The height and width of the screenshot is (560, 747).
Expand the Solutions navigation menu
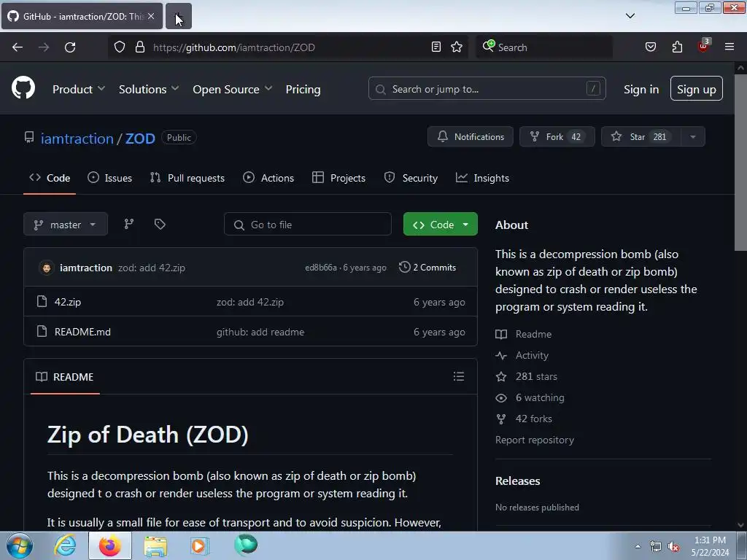pyautogui.click(x=149, y=89)
